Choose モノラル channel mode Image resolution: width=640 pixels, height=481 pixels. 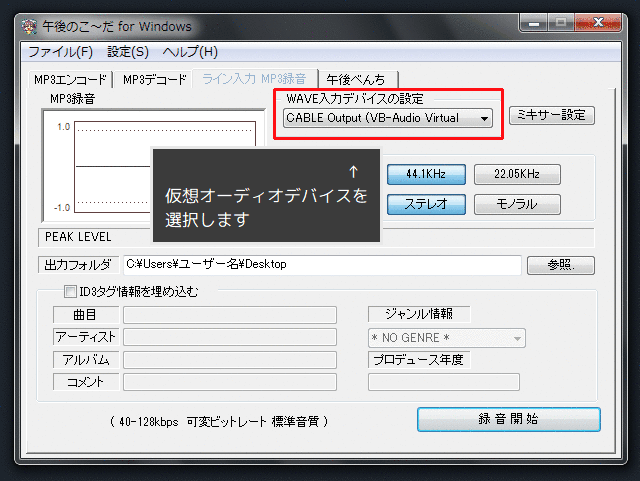pyautogui.click(x=517, y=204)
